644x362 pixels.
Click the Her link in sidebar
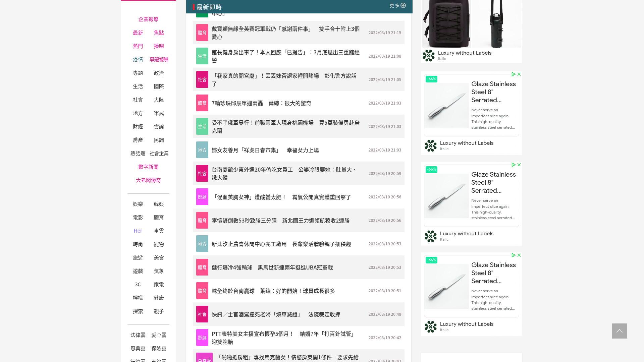[x=138, y=231]
